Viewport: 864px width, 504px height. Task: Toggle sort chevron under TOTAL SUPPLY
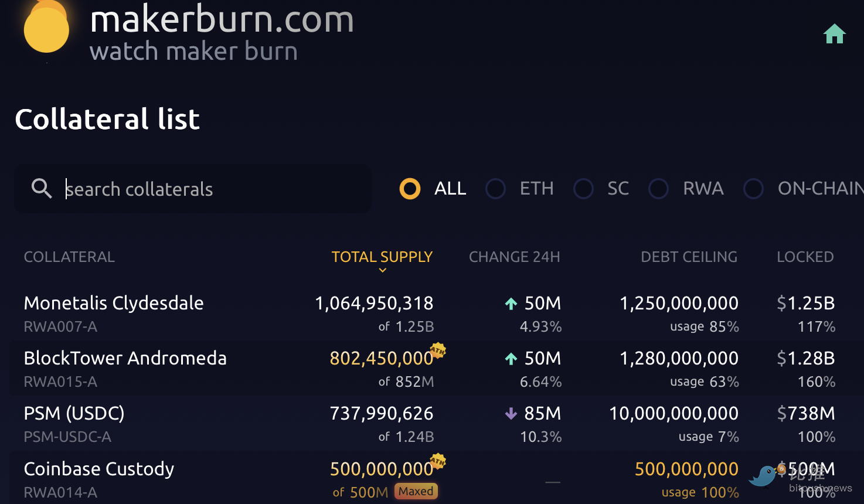pyautogui.click(x=382, y=270)
